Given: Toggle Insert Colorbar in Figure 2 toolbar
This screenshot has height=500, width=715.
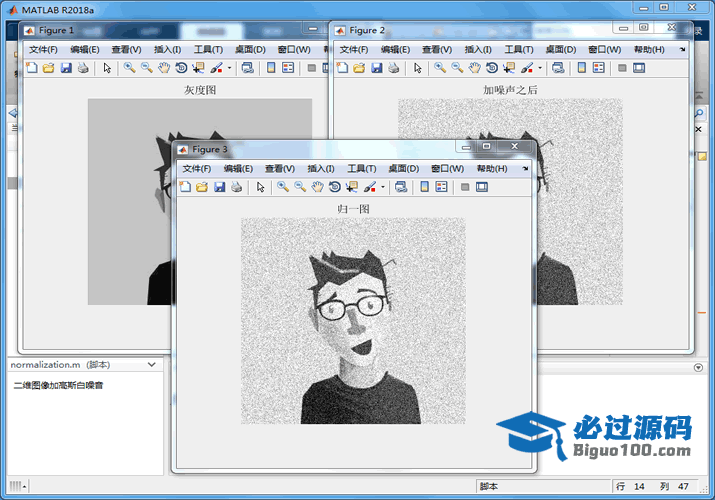Looking at the screenshot, I should (580, 68).
